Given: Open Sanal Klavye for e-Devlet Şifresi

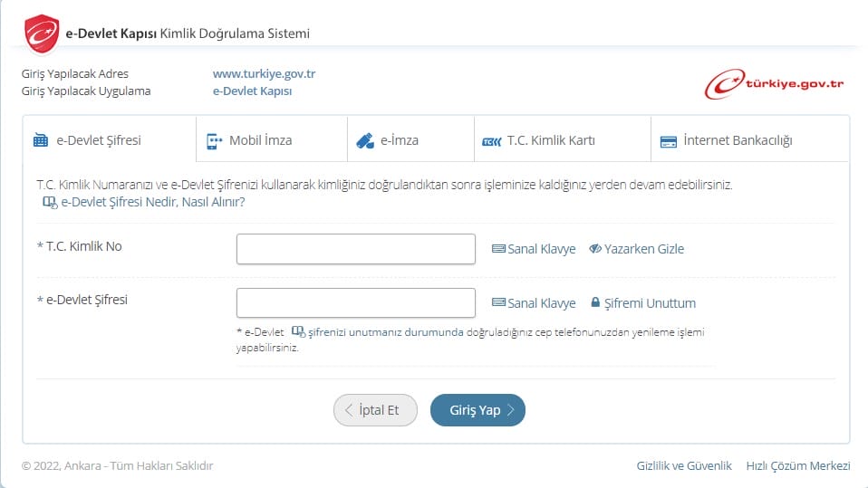Looking at the screenshot, I should (x=534, y=303).
